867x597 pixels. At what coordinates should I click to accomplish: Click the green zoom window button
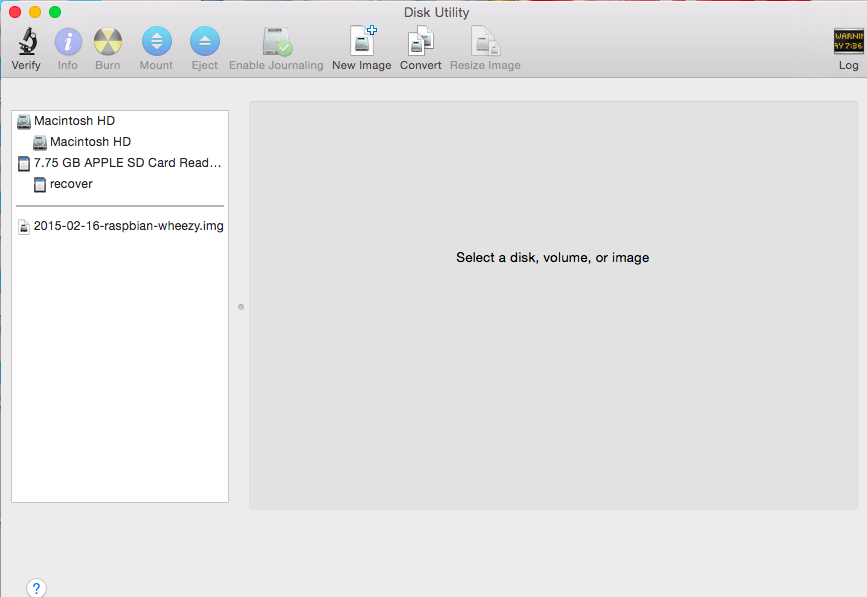[55, 12]
